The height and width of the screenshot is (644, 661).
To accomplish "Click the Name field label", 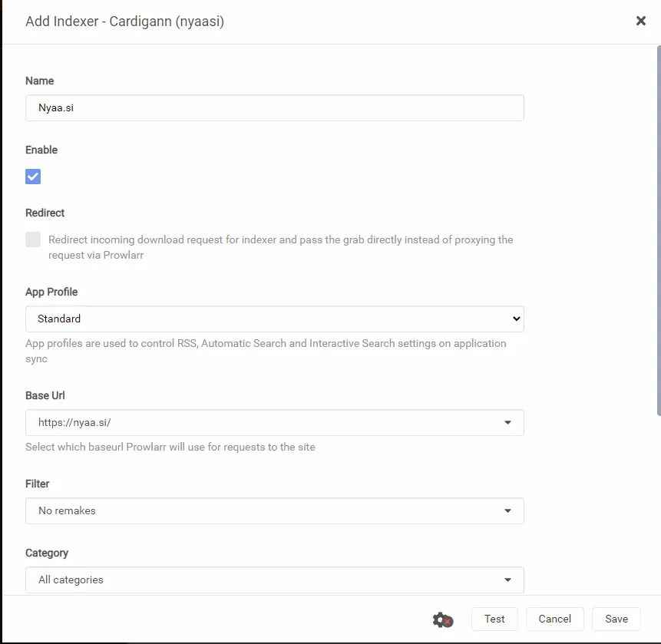I will (x=40, y=81).
